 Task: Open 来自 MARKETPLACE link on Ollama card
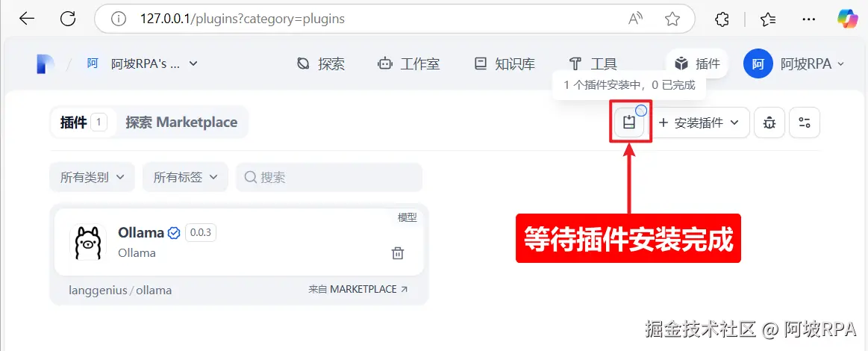[358, 289]
